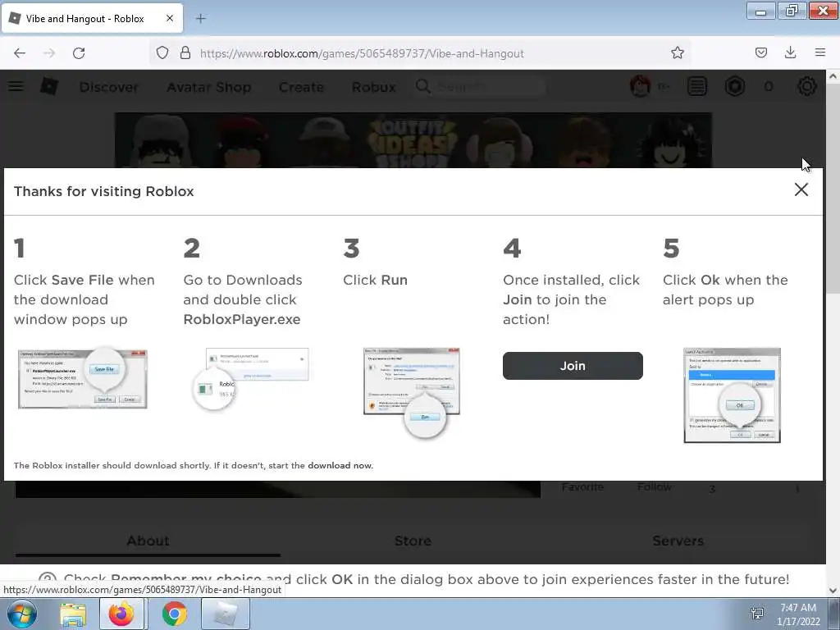840x630 pixels.
Task: Open the Roblox notifications feed icon
Action: (697, 86)
